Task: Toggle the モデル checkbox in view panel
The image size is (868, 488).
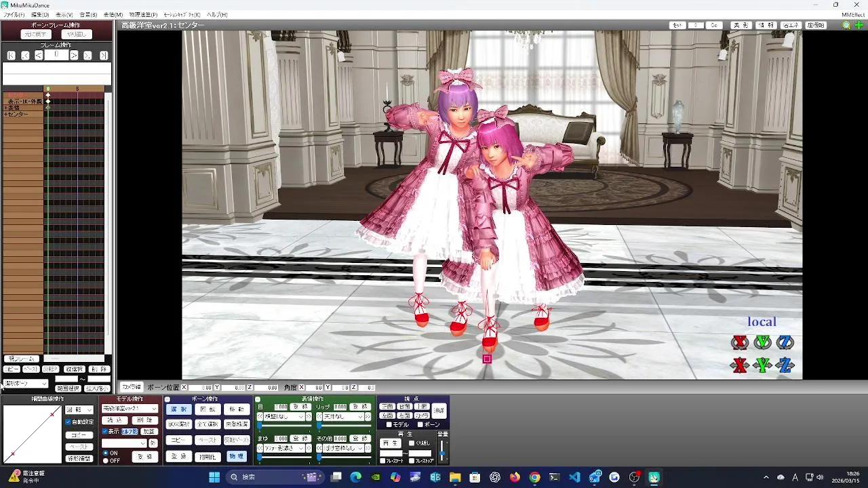Action: (389, 424)
